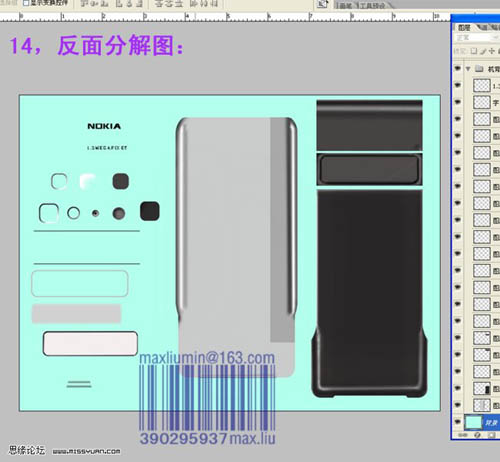This screenshot has height=462, width=500.
Task: Click the distribute vertical centers icon
Action: pyautogui.click(x=169, y=4)
